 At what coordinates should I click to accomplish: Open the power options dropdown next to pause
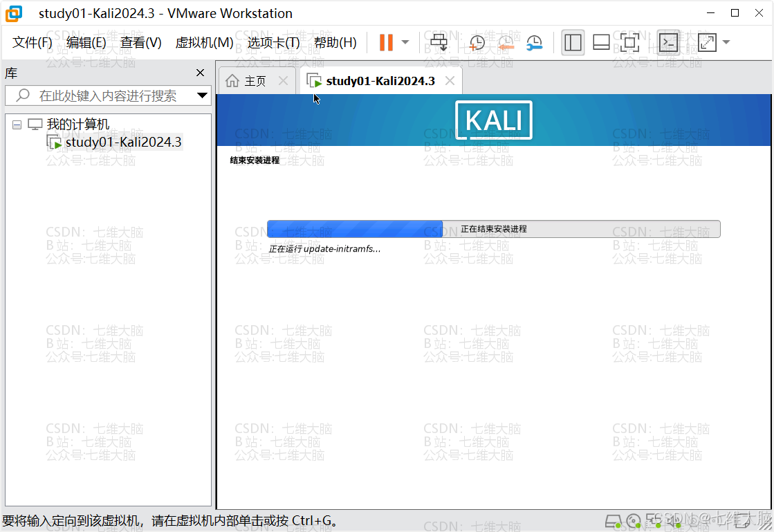pos(405,42)
